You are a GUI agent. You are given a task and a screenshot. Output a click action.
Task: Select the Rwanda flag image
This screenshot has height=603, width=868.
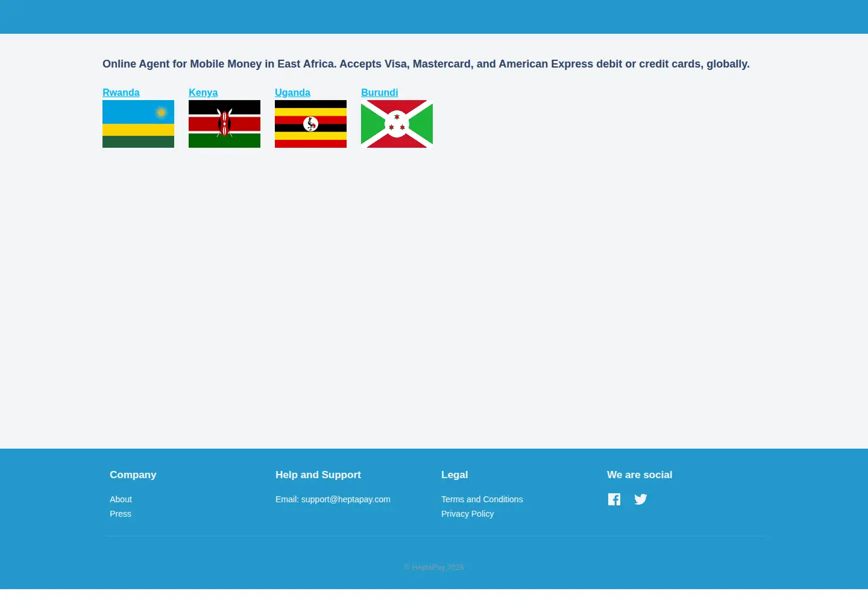(x=138, y=124)
